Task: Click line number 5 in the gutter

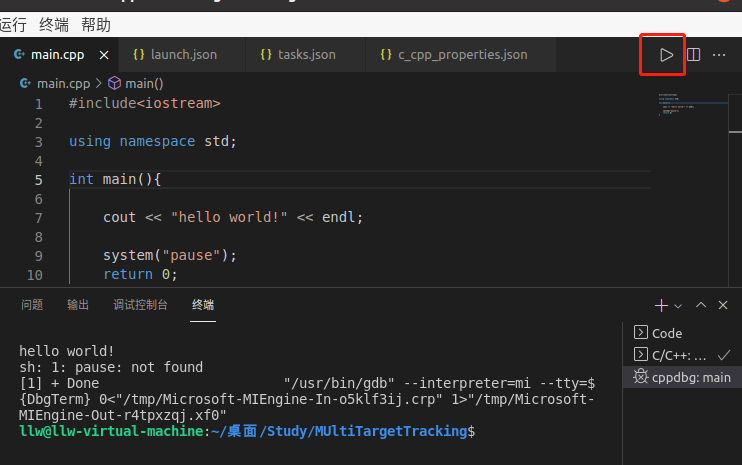Action: pos(38,180)
